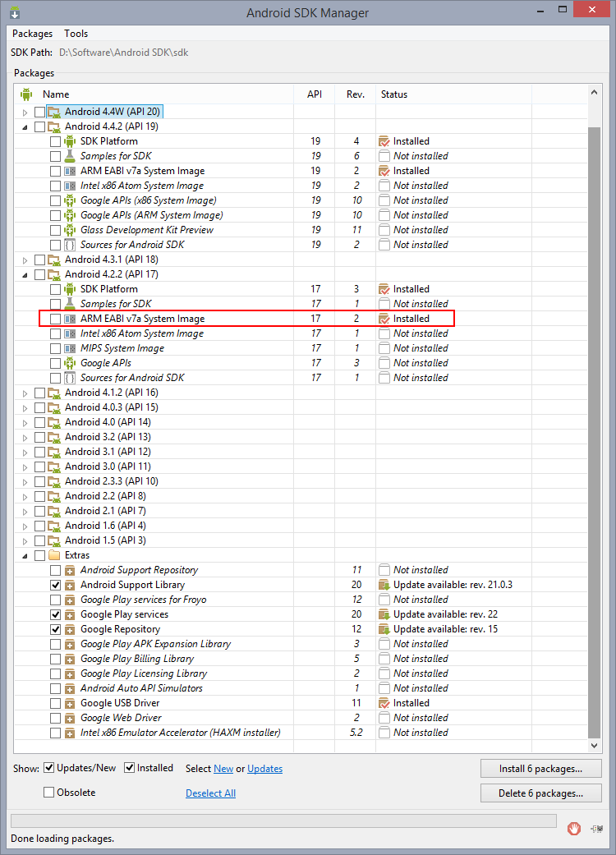Check the Android Support Repository package
The image size is (616, 855).
[x=55, y=570]
